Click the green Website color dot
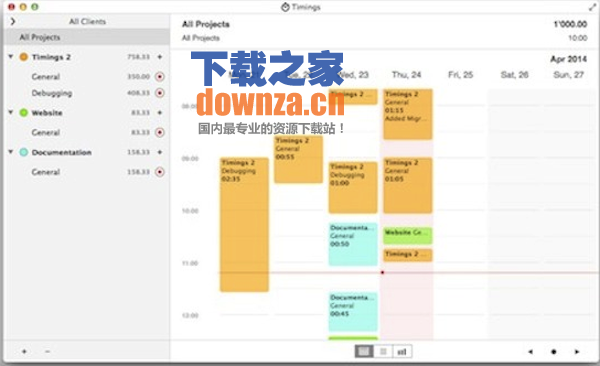 pyautogui.click(x=24, y=113)
